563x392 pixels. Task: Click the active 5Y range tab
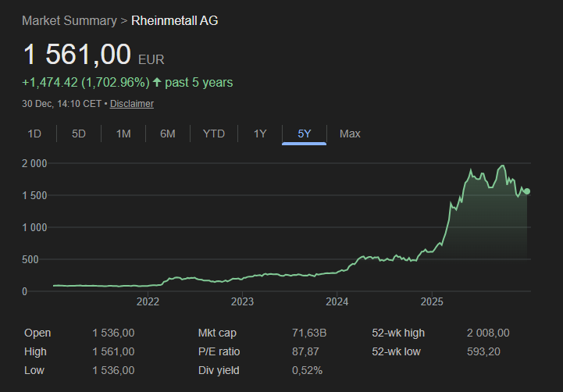pos(305,134)
